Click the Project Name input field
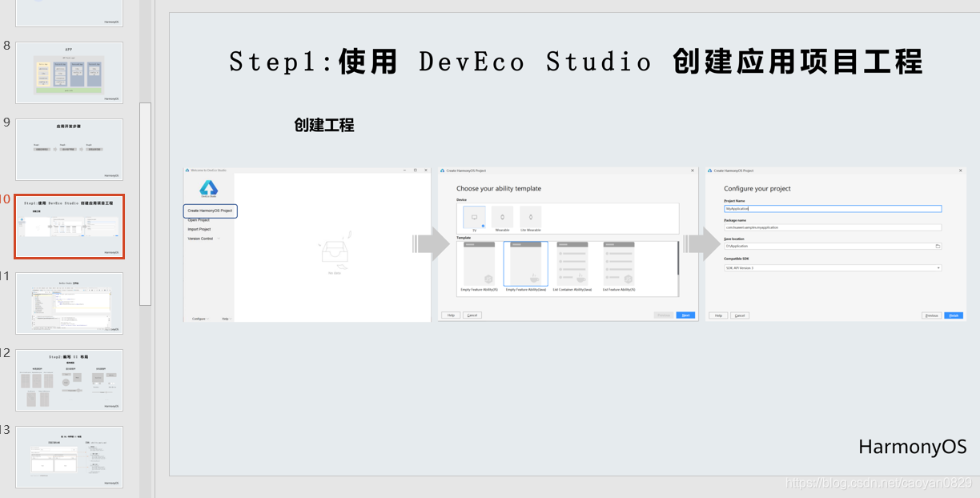 [x=833, y=208]
